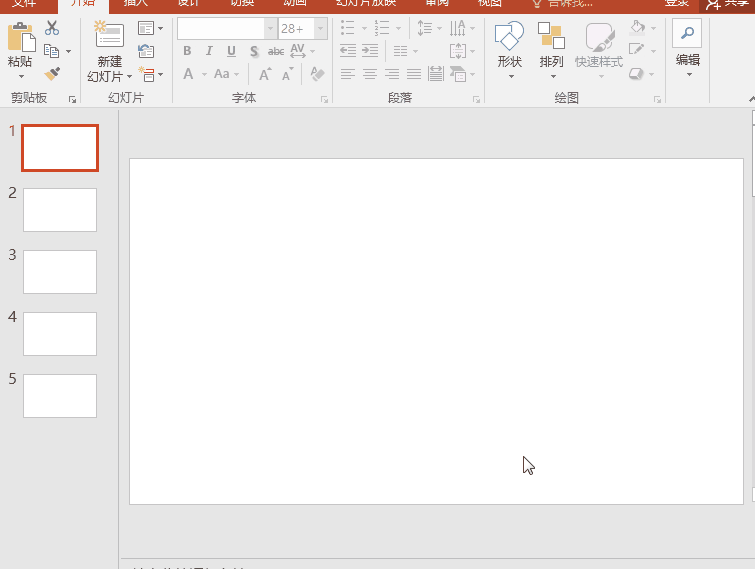Toggle Italic formatting
The width and height of the screenshot is (755, 569).
[209, 51]
